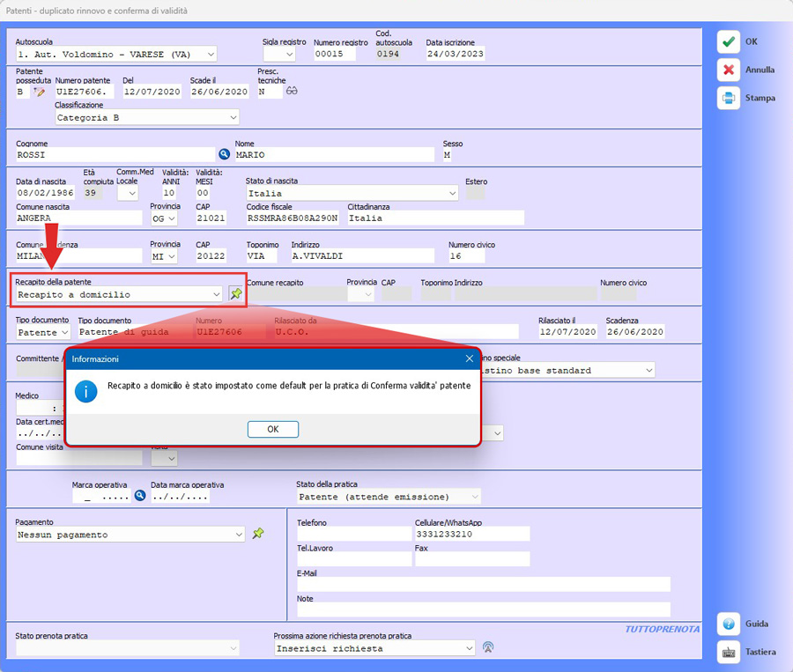The height and width of the screenshot is (672, 793).
Task: Expand the Pagamento dropdown
Action: [x=239, y=535]
